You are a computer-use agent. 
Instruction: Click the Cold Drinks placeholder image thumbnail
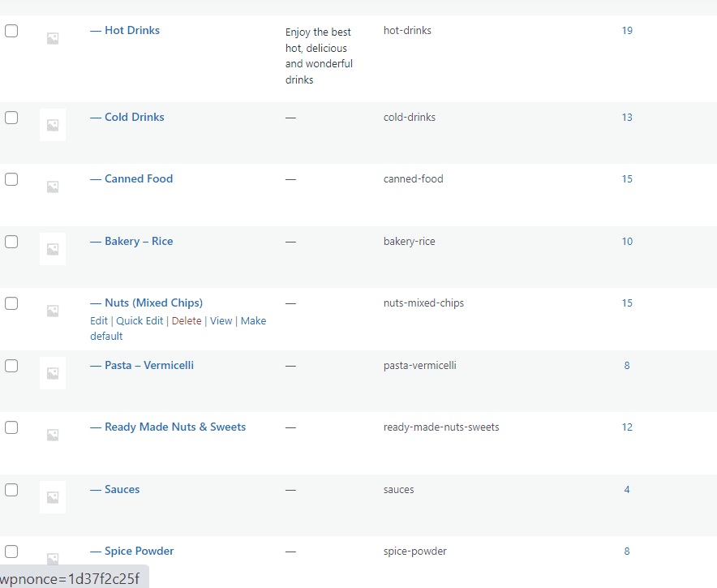click(53, 125)
